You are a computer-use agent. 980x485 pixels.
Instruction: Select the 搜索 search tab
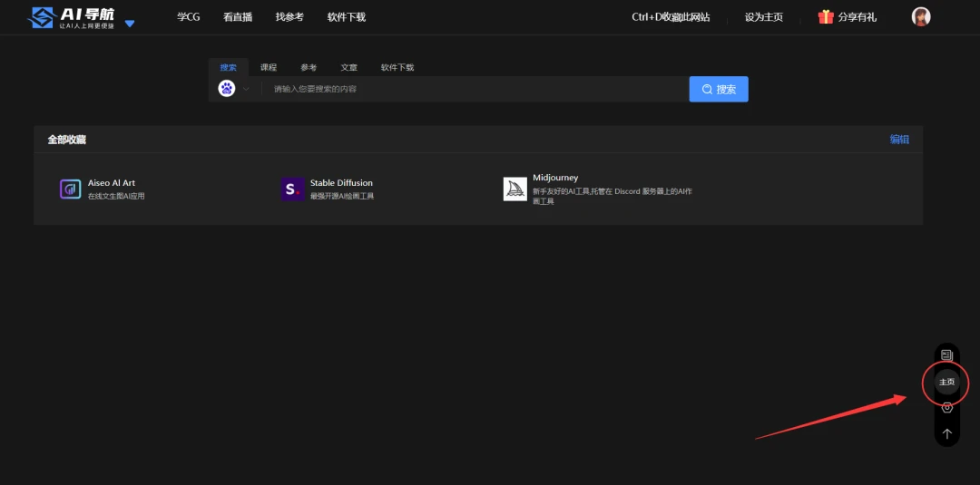point(228,67)
